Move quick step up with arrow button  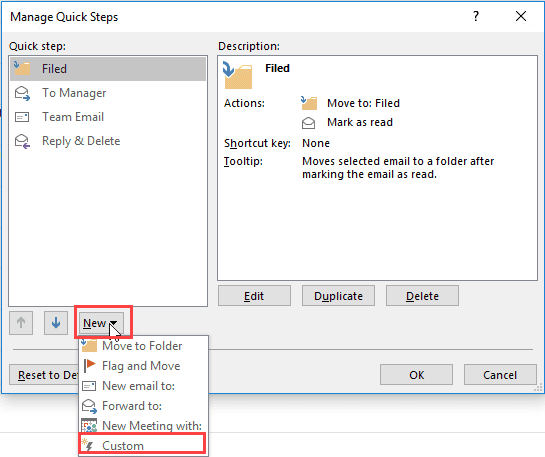click(x=21, y=323)
